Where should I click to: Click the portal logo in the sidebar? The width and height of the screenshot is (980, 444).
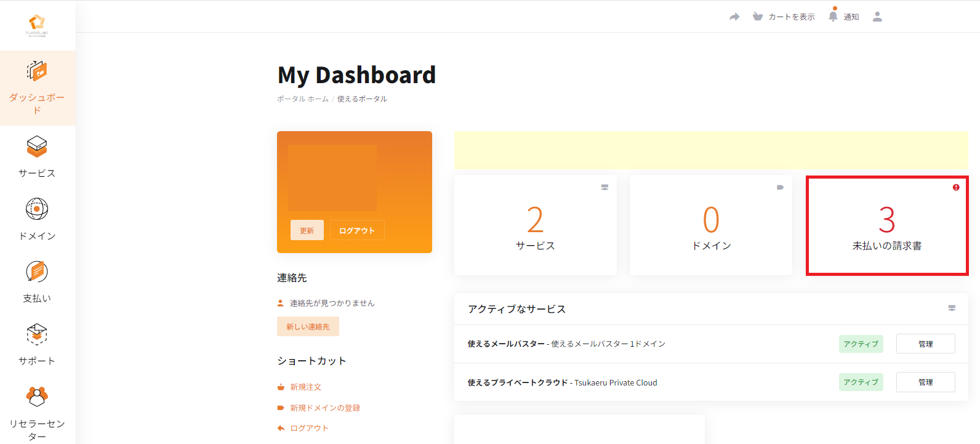coord(37,25)
